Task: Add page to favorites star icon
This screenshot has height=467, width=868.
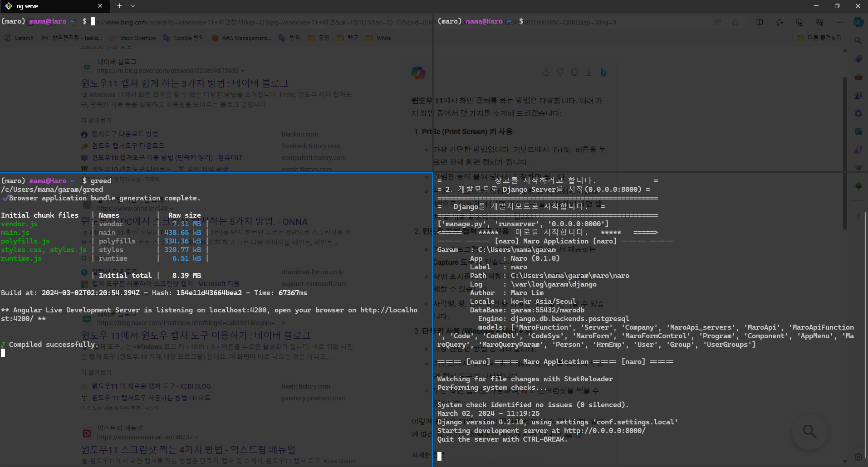Action: click(x=736, y=22)
